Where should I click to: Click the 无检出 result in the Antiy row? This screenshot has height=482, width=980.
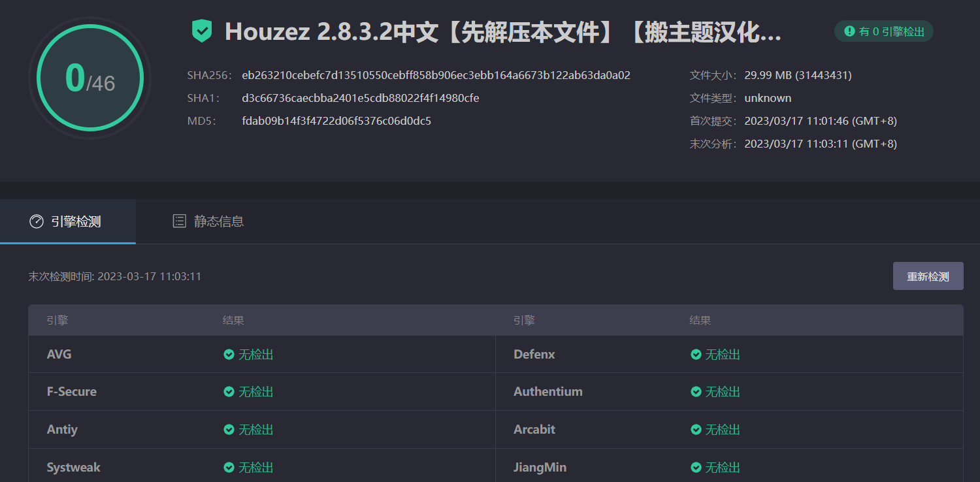click(x=256, y=430)
